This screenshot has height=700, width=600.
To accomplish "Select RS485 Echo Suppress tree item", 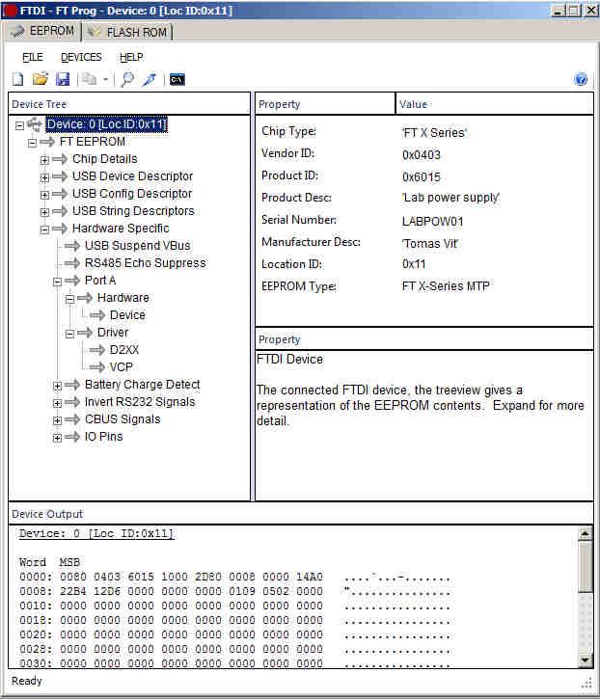I will point(146,263).
